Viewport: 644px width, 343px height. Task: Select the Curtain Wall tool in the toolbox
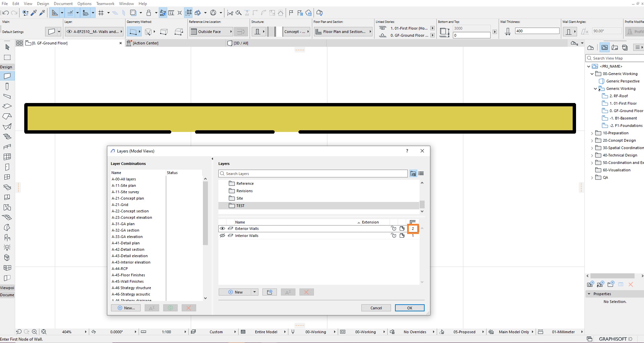[x=7, y=157]
